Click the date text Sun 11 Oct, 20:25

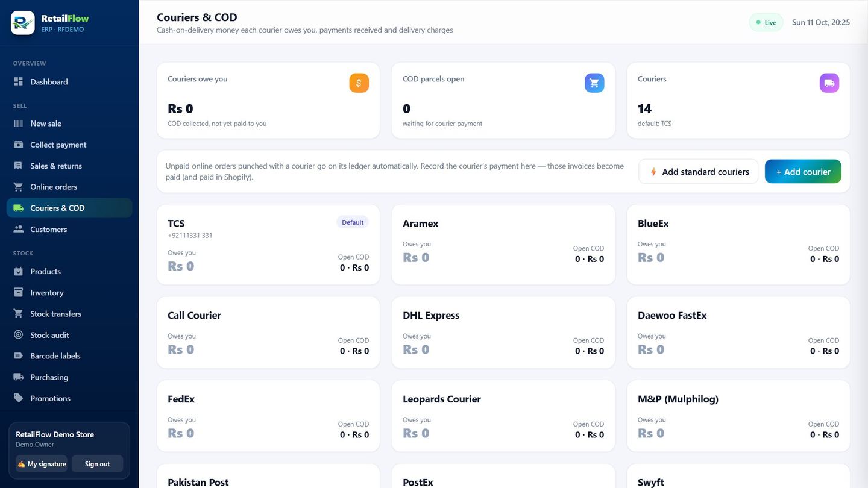821,23
